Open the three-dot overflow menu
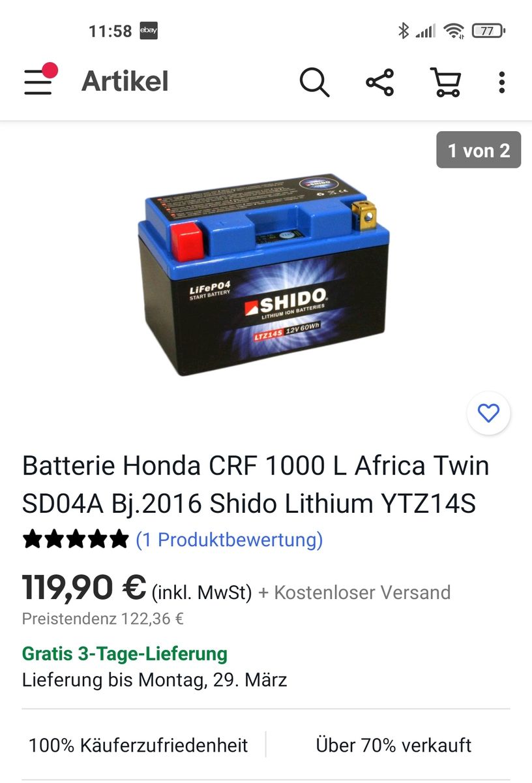This screenshot has width=532, height=783. coord(501,82)
